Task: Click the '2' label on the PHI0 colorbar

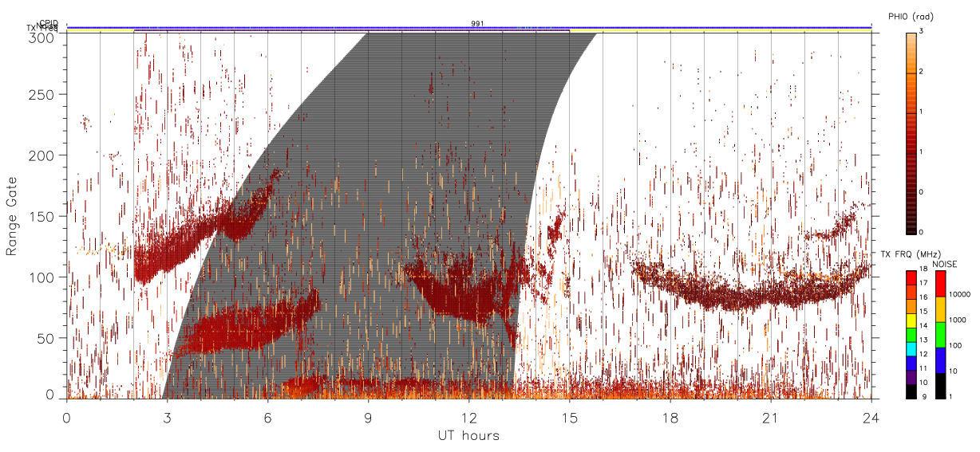Action: (x=923, y=72)
